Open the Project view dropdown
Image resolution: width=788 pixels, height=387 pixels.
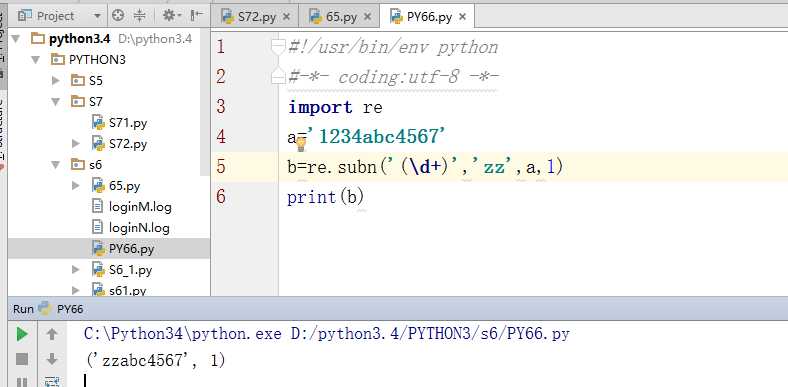click(97, 16)
